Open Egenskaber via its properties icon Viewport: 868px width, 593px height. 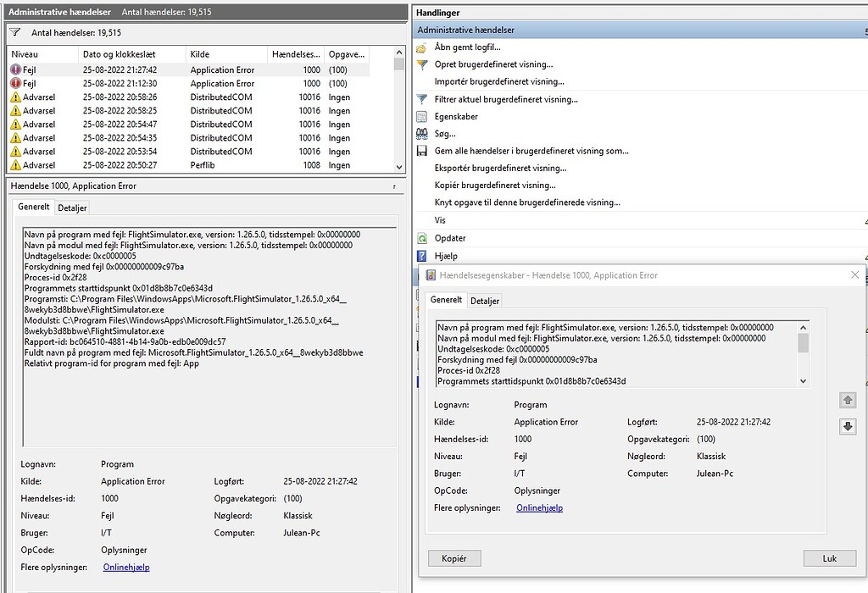tap(422, 116)
